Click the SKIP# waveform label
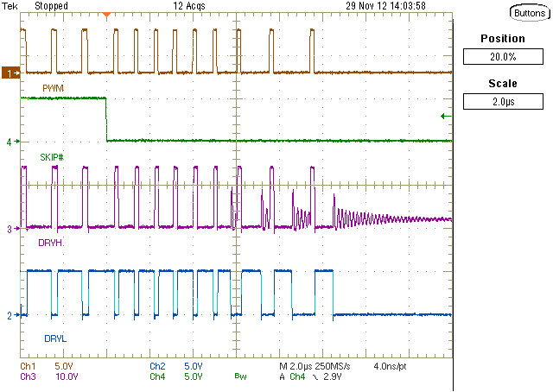This screenshot has height=392, width=553. [x=53, y=156]
